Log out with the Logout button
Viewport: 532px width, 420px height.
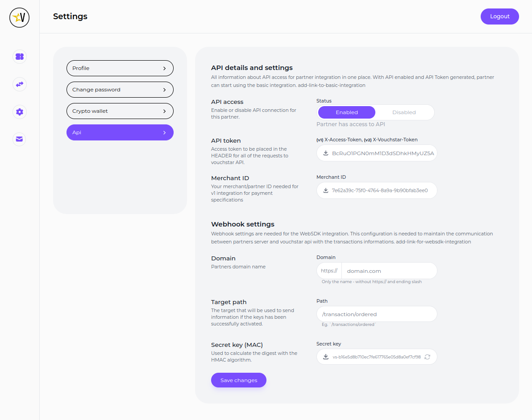[x=499, y=16]
